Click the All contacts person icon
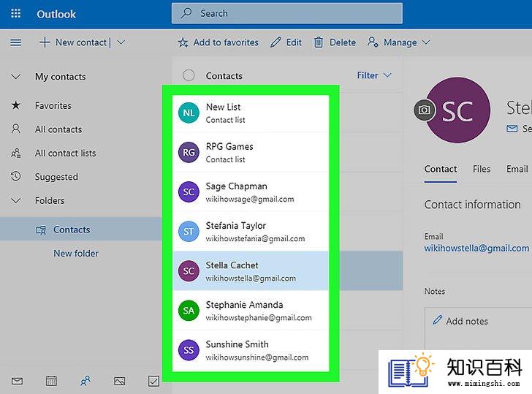This screenshot has height=394, width=532. (x=15, y=129)
